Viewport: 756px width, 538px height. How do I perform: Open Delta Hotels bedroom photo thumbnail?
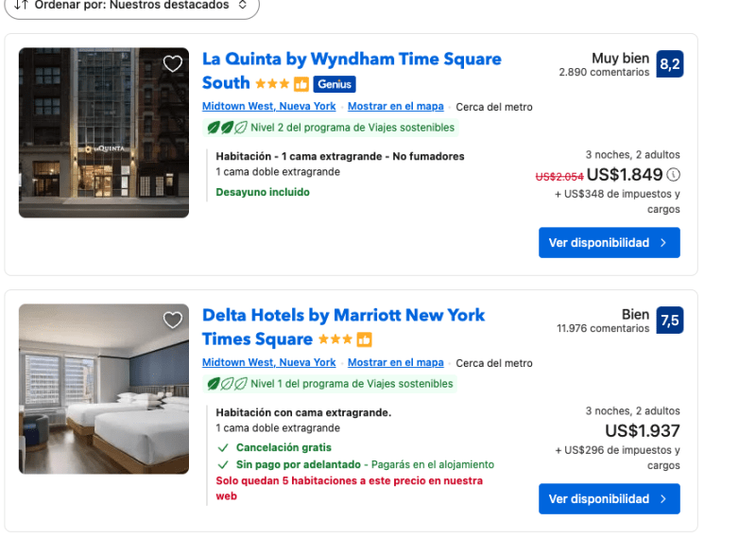[103, 389]
